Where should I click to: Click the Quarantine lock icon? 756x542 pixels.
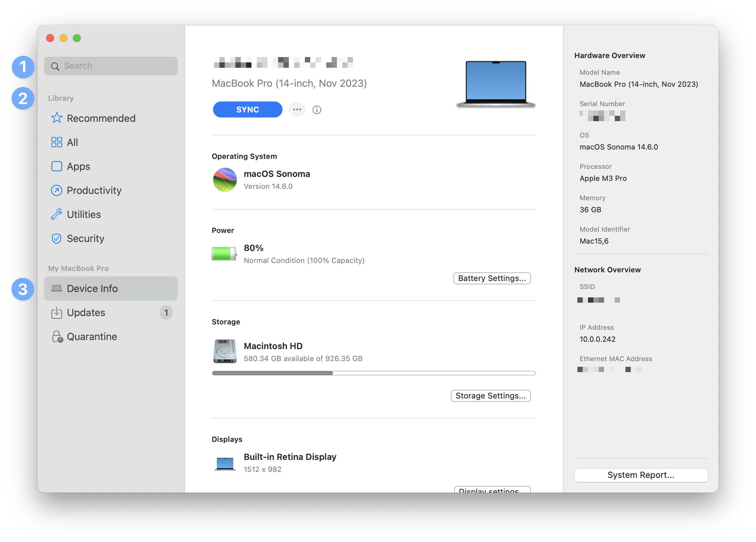tap(57, 336)
